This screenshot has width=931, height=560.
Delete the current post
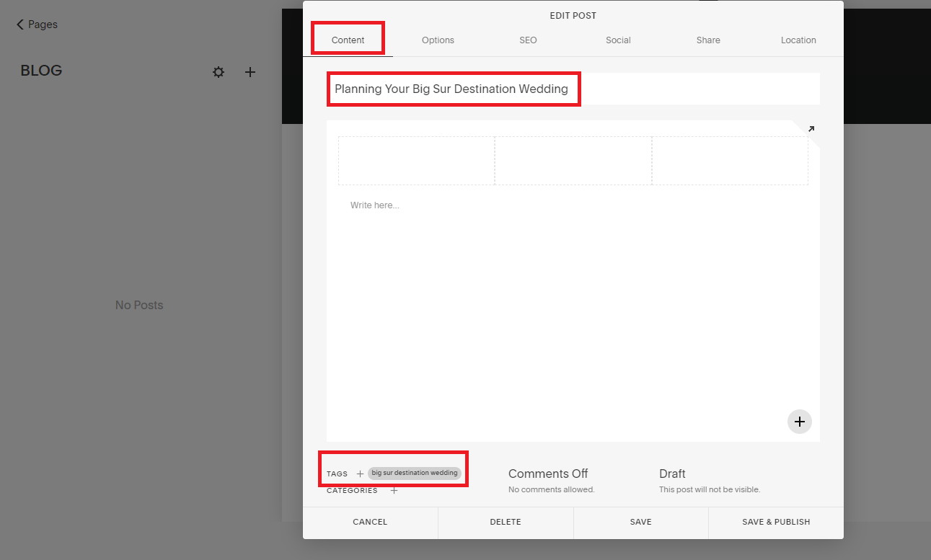[505, 521]
